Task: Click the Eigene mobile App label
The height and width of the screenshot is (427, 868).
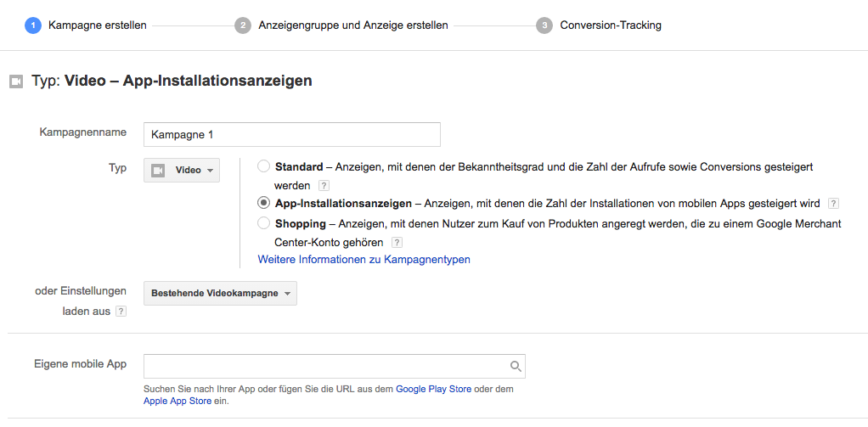Action: click(81, 364)
